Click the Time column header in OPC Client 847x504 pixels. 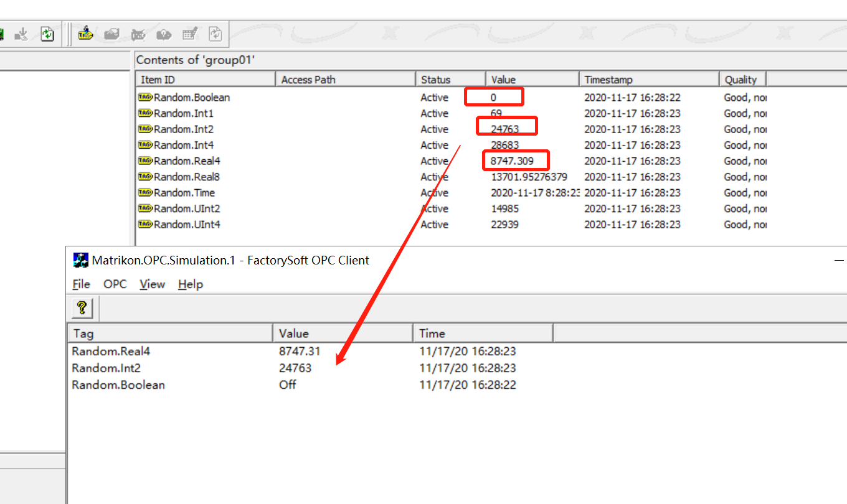point(483,333)
